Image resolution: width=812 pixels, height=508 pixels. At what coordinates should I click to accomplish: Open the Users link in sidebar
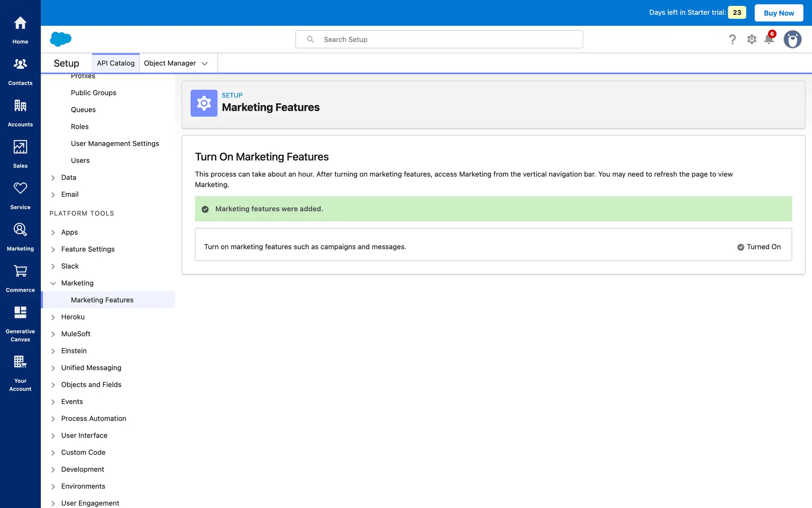coord(80,160)
